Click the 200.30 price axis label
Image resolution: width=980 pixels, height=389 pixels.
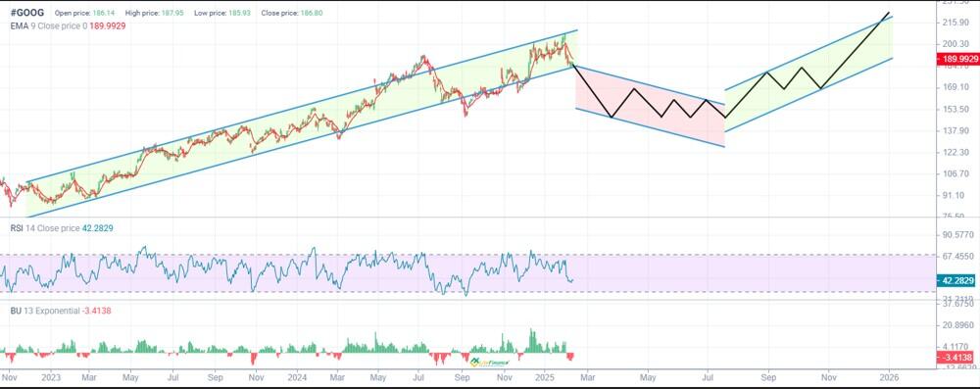click(x=955, y=44)
